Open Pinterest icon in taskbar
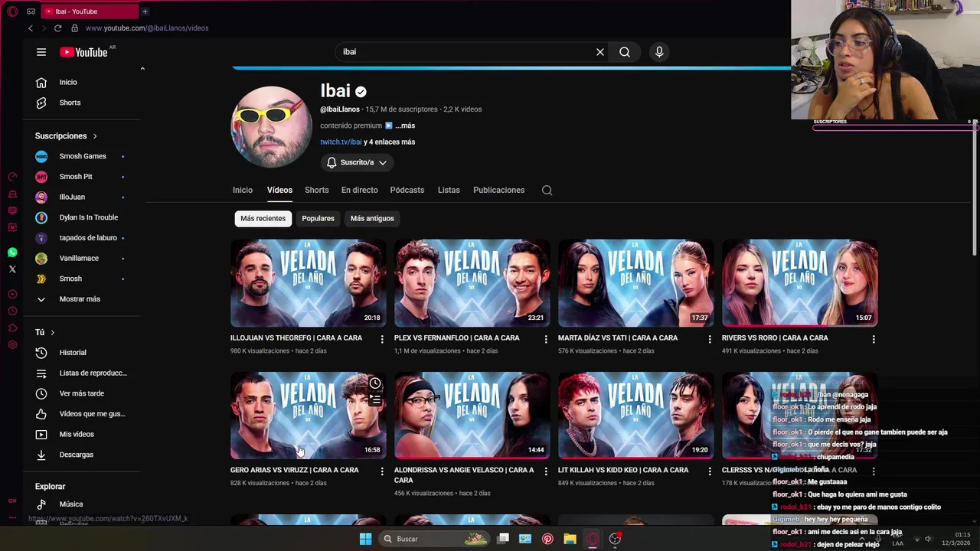The height and width of the screenshot is (551, 980). point(547,539)
